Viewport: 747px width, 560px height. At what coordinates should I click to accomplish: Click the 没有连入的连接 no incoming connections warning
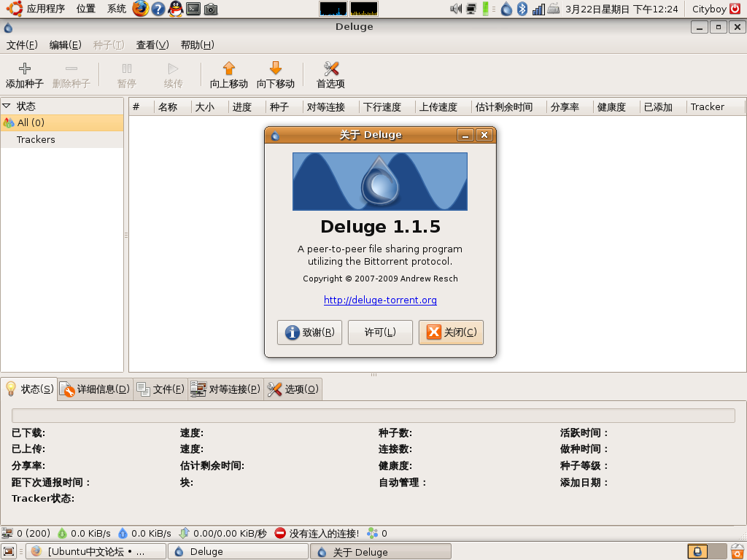pos(317,533)
